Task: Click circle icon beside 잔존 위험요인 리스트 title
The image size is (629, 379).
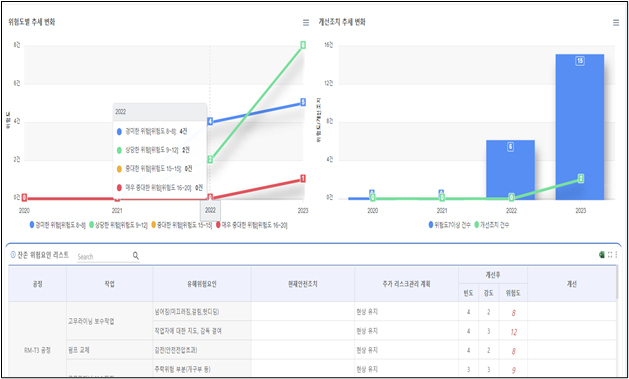Action: (x=13, y=255)
